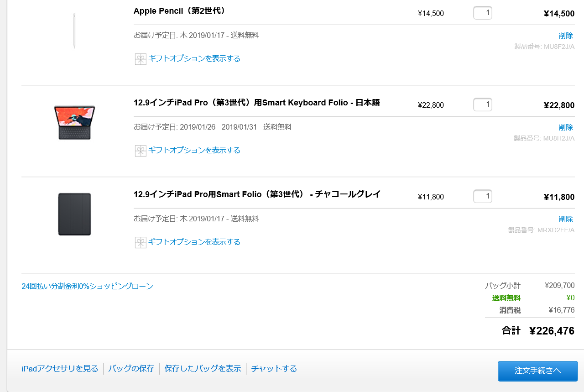Remove Apple Pencil using 削除 link

(566, 36)
